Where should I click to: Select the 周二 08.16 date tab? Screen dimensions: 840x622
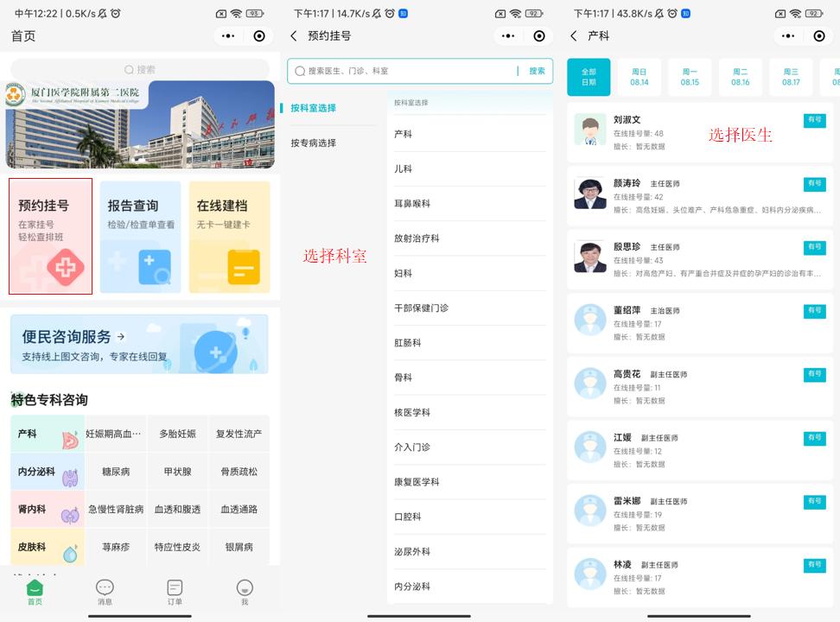coord(741,77)
